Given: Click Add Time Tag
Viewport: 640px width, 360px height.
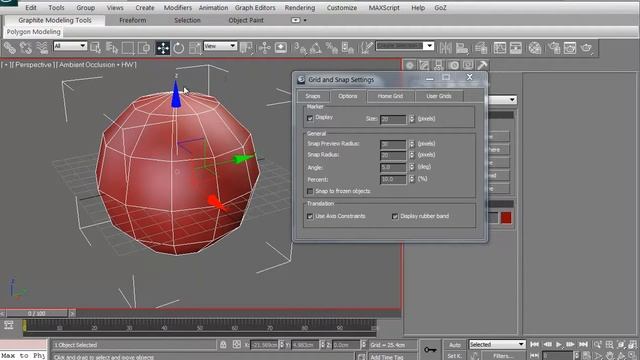Looking at the screenshot, I should coord(387,357).
